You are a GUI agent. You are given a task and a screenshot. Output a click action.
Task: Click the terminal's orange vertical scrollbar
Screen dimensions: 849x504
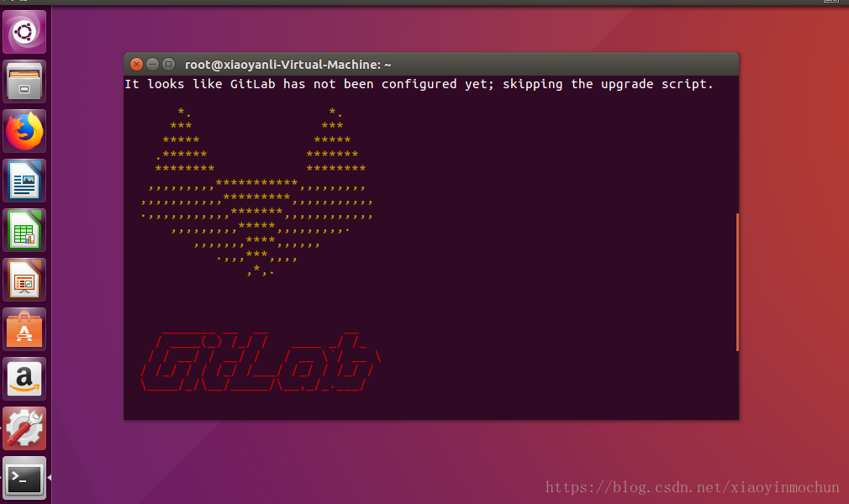tap(737, 282)
